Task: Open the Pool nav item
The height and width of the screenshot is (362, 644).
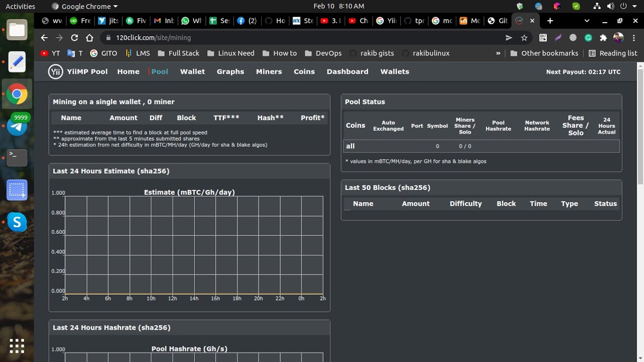Action: pyautogui.click(x=159, y=71)
